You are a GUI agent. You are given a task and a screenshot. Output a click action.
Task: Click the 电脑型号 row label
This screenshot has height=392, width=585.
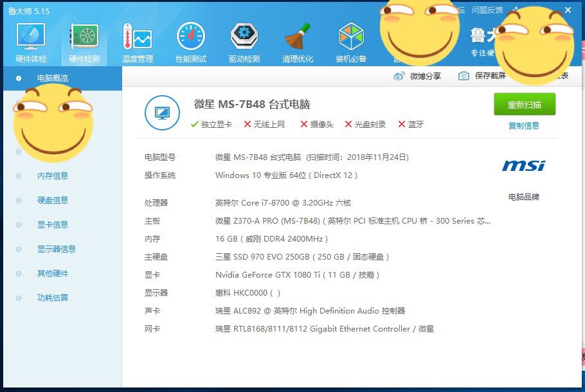click(x=160, y=157)
